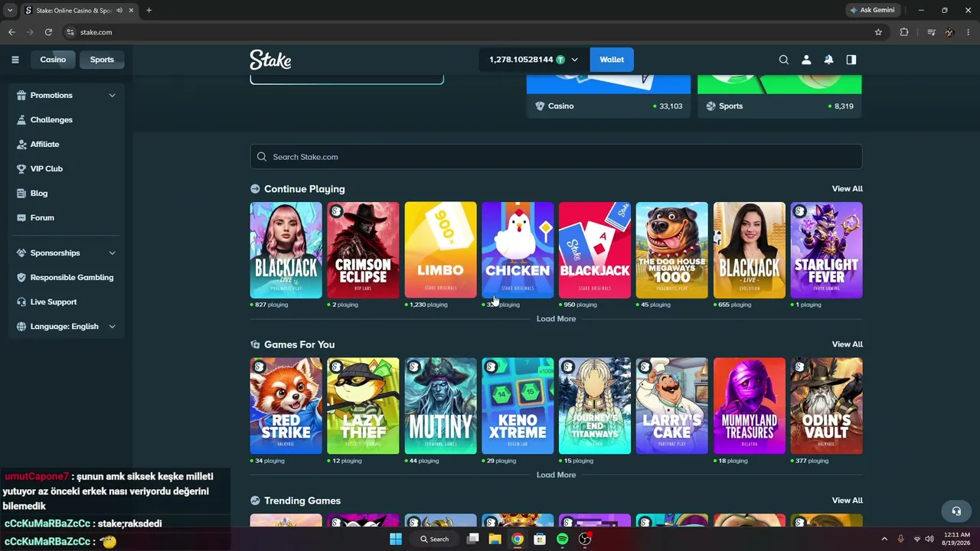The width and height of the screenshot is (980, 551).
Task: Expand the Sponsorships submenu
Action: click(112, 253)
